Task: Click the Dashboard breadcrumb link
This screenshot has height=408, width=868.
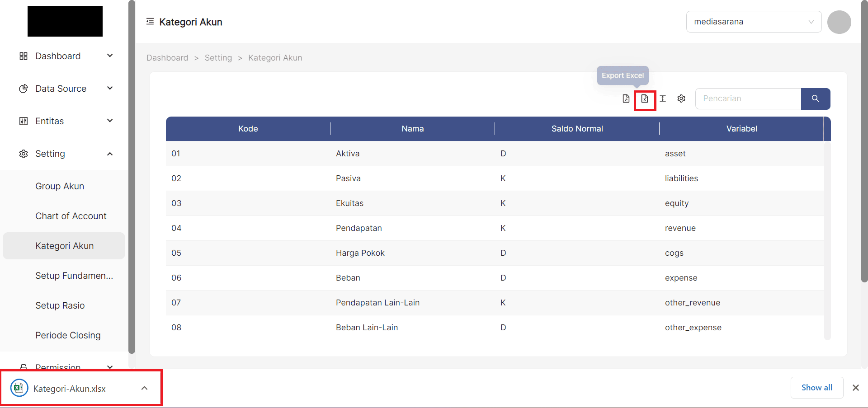Action: (167, 58)
